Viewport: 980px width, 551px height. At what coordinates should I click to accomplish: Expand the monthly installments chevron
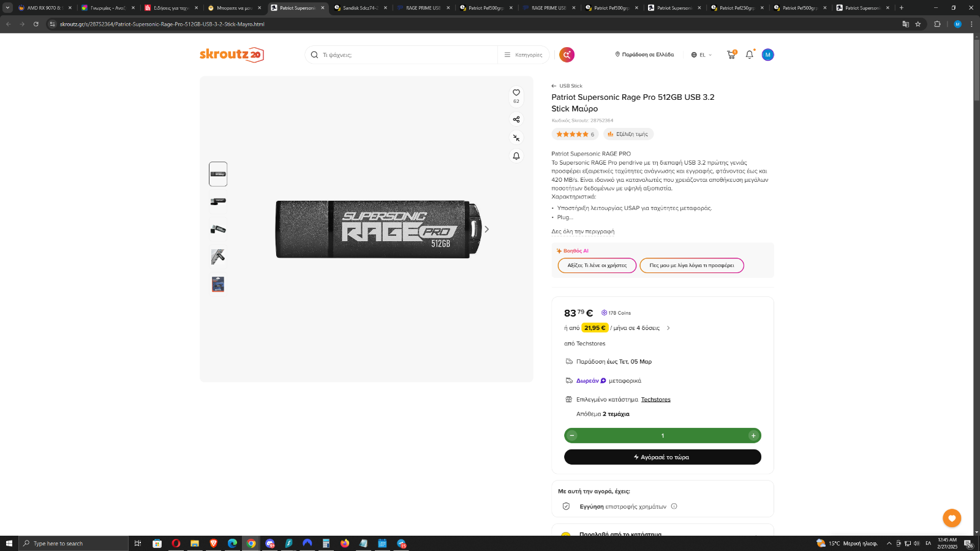tap(668, 328)
